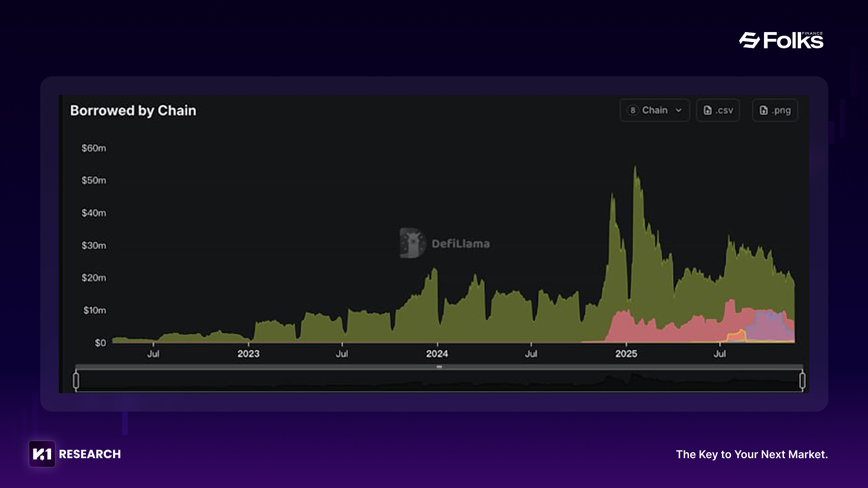The height and width of the screenshot is (488, 868).
Task: Click the number 8 badge beside Chain
Action: (633, 110)
